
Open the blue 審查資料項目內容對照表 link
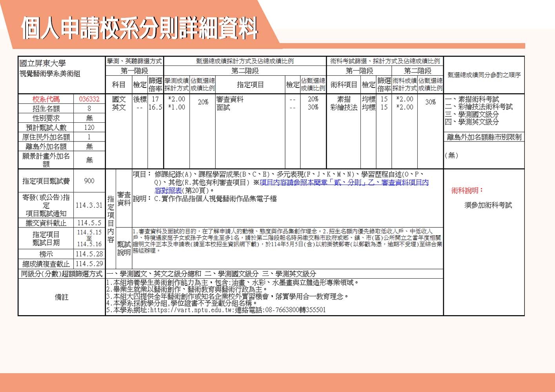pos(291,186)
